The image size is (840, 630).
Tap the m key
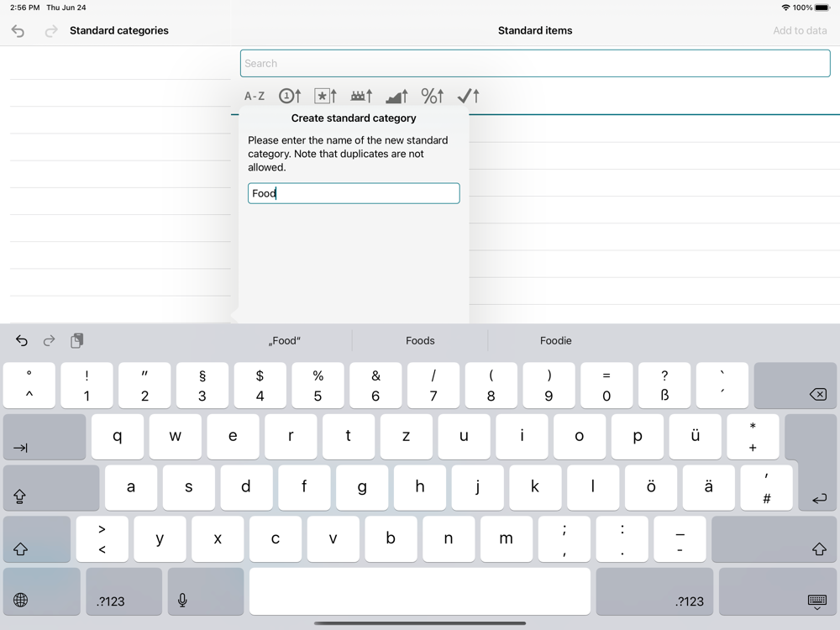tap(507, 539)
